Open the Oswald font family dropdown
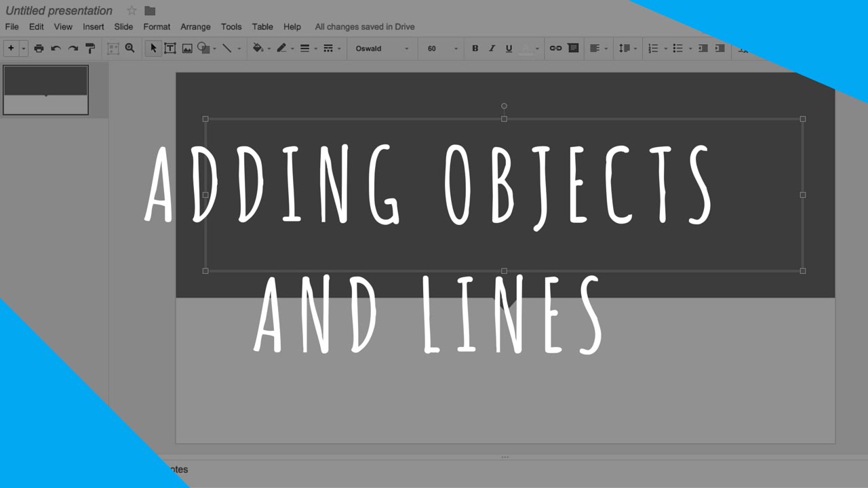Viewport: 868px width, 488px height. click(382, 49)
